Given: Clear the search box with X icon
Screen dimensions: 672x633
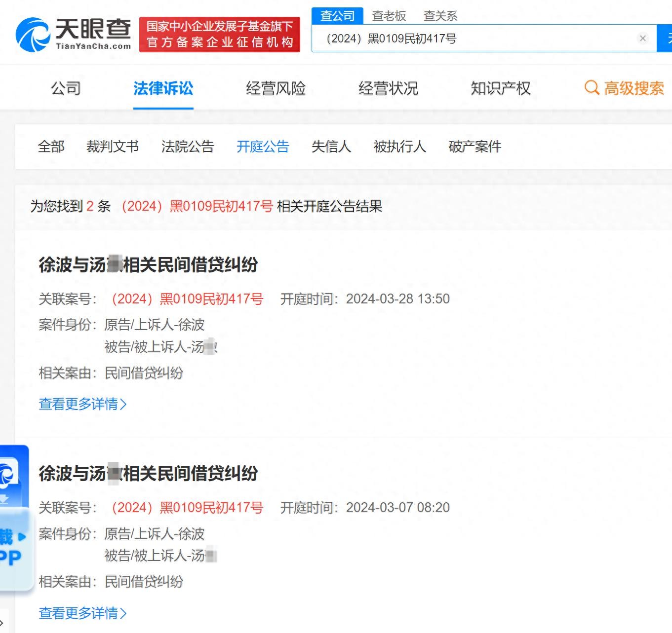Looking at the screenshot, I should point(642,38).
